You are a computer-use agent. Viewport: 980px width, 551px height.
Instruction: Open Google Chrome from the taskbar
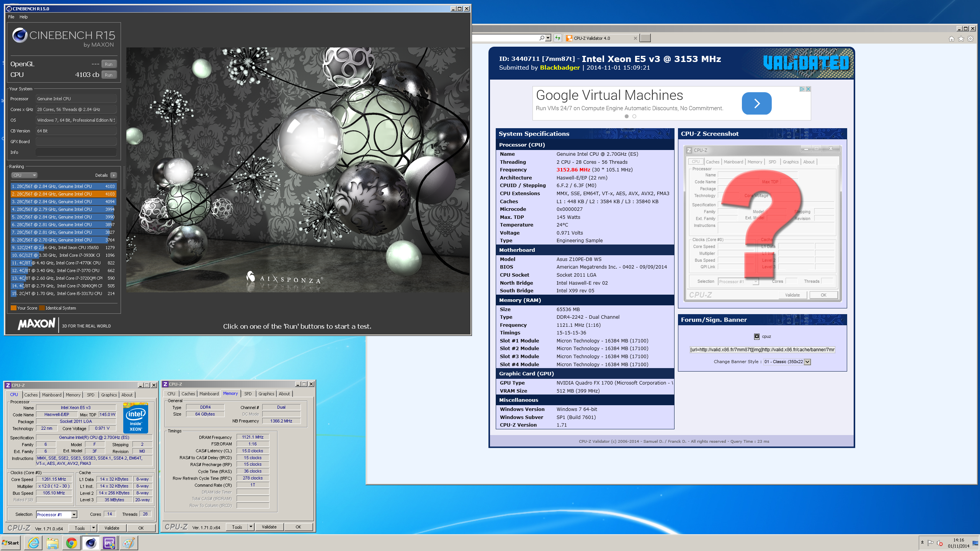tap(71, 543)
